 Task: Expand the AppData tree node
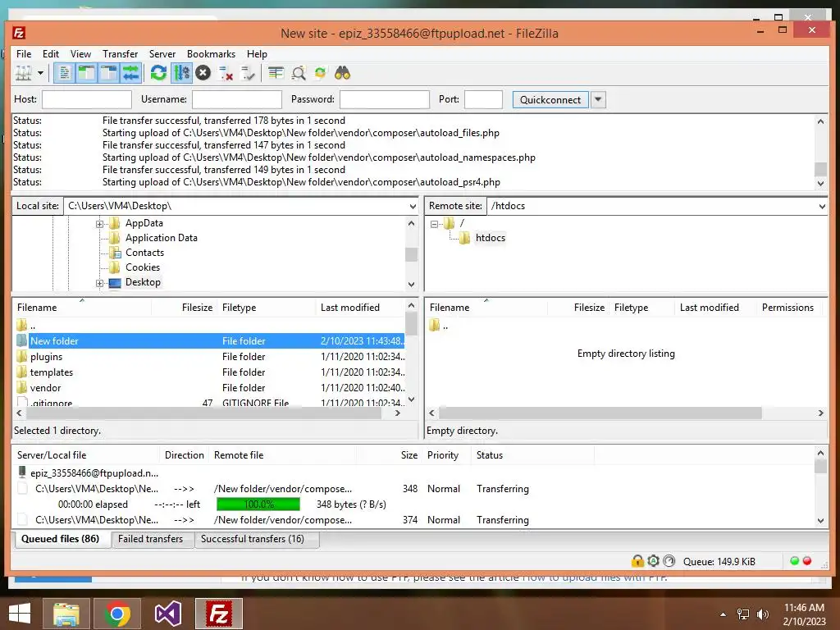(99, 224)
